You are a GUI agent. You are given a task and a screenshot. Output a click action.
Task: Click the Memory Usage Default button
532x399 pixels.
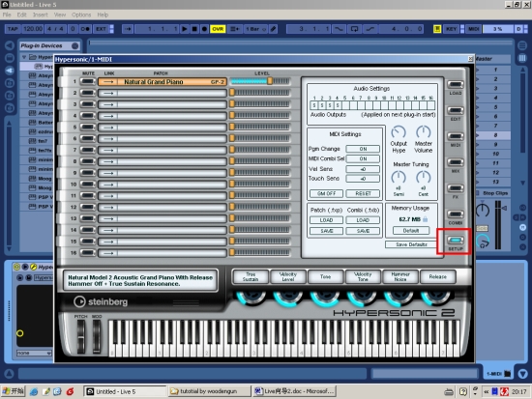click(x=411, y=231)
